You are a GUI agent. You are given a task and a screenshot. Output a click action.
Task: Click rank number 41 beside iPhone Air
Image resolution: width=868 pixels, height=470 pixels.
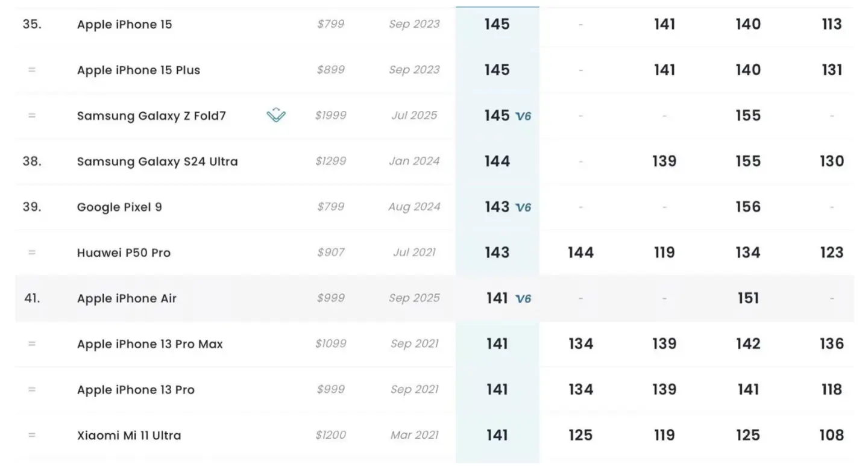[32, 298]
